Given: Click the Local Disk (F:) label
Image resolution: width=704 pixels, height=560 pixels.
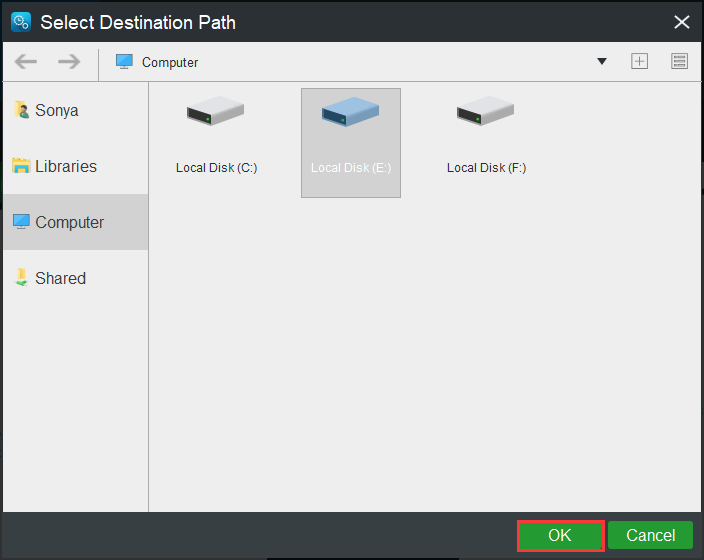Looking at the screenshot, I should [486, 168].
